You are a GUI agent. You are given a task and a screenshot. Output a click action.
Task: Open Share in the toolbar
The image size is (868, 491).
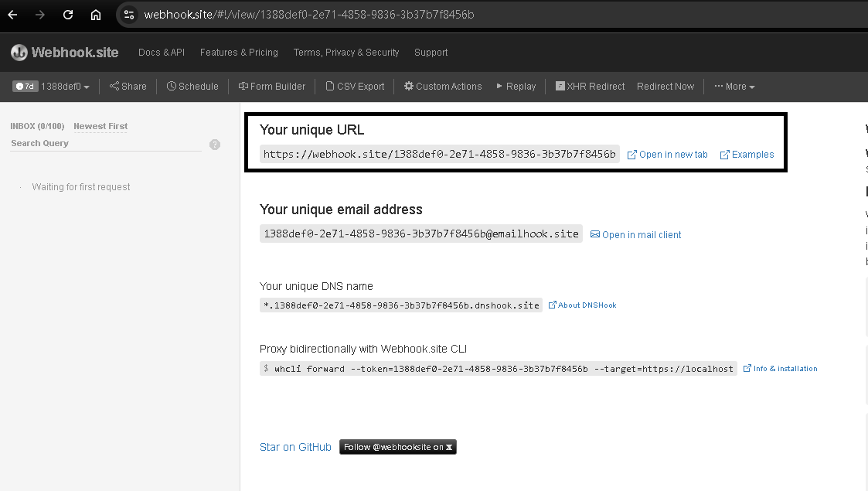coord(128,87)
